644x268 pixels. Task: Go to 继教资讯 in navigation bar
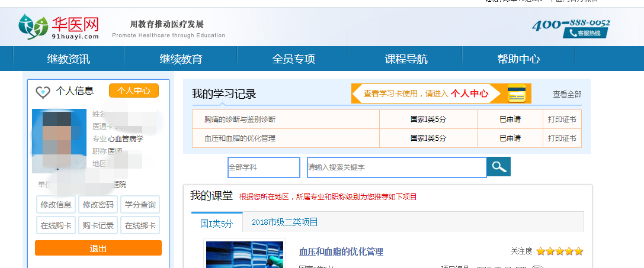(x=69, y=59)
